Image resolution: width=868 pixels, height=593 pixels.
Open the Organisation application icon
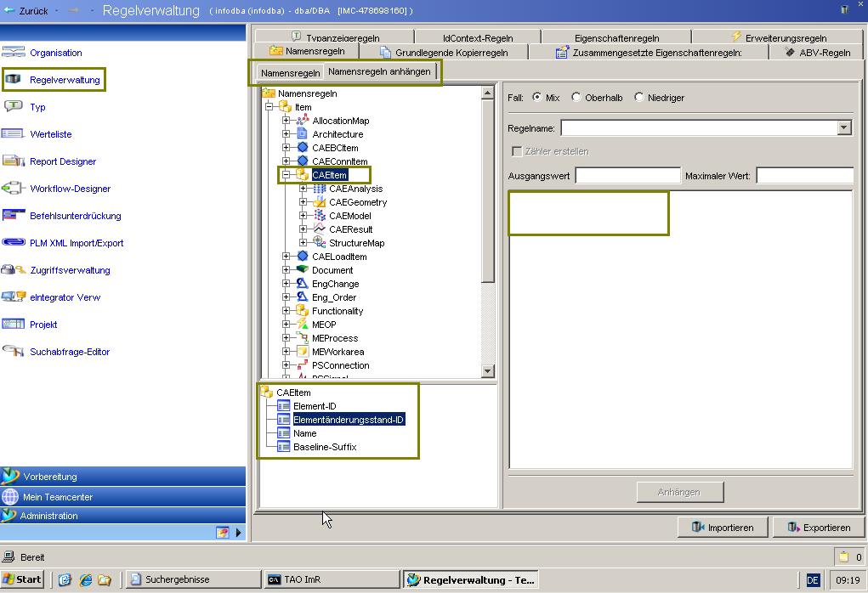pyautogui.click(x=14, y=53)
